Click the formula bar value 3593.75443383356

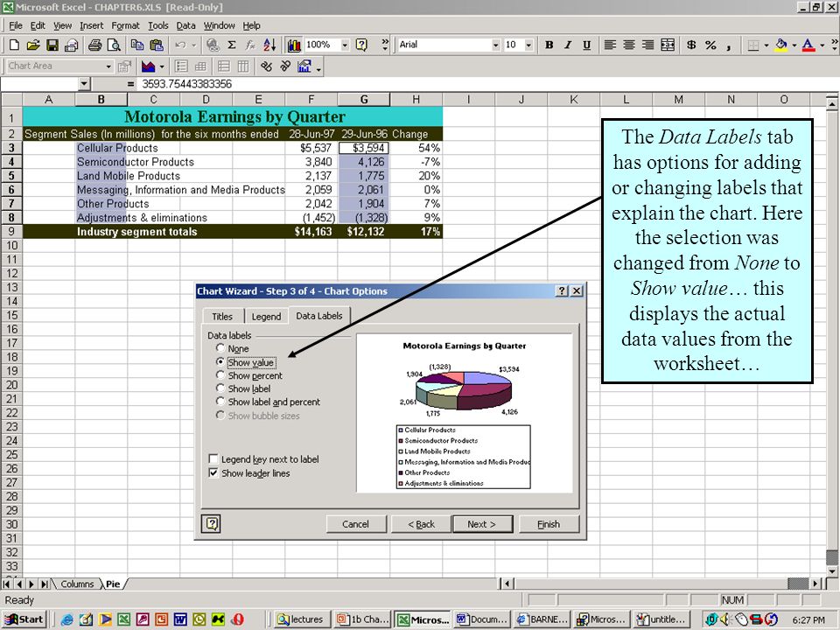[186, 84]
